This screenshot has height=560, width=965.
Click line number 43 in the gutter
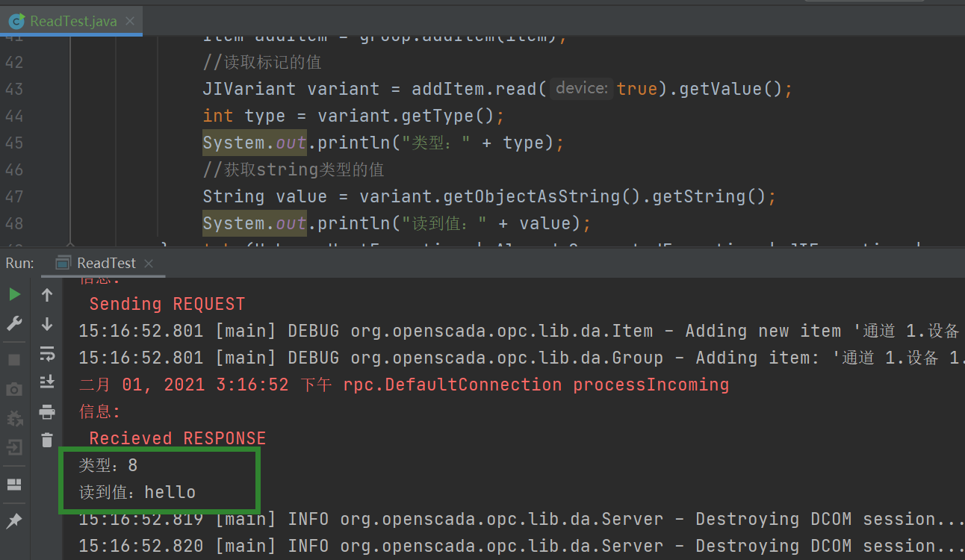click(x=13, y=89)
